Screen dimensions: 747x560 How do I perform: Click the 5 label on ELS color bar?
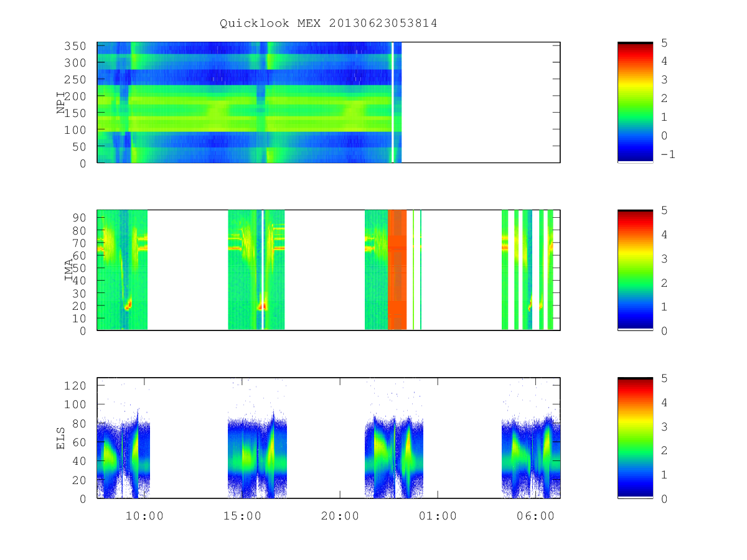664,378
